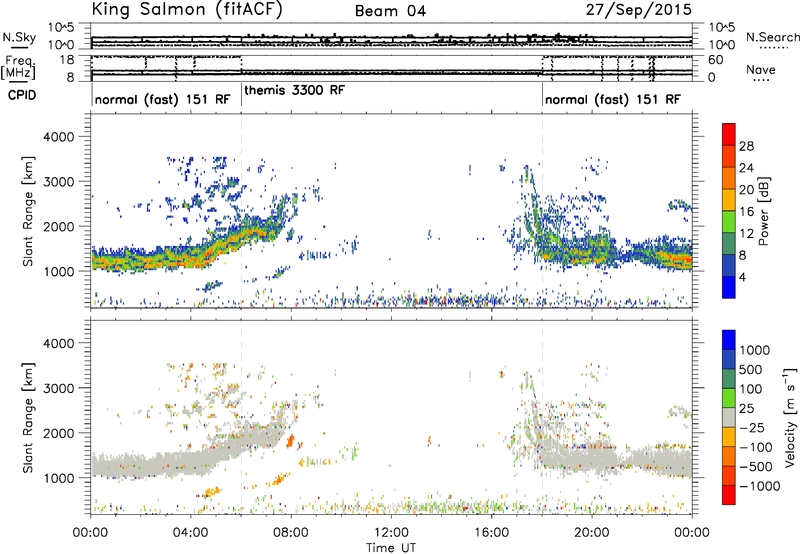Click the '12:00' time tick label

click(x=391, y=533)
